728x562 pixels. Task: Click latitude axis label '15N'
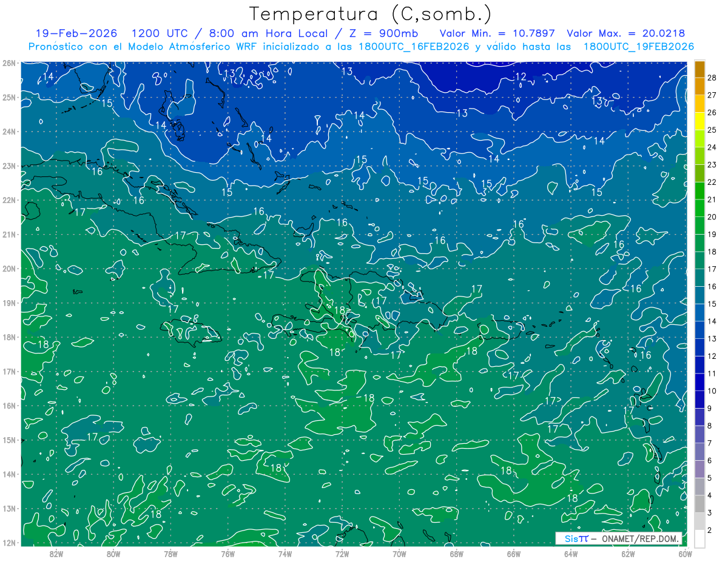pyautogui.click(x=9, y=440)
